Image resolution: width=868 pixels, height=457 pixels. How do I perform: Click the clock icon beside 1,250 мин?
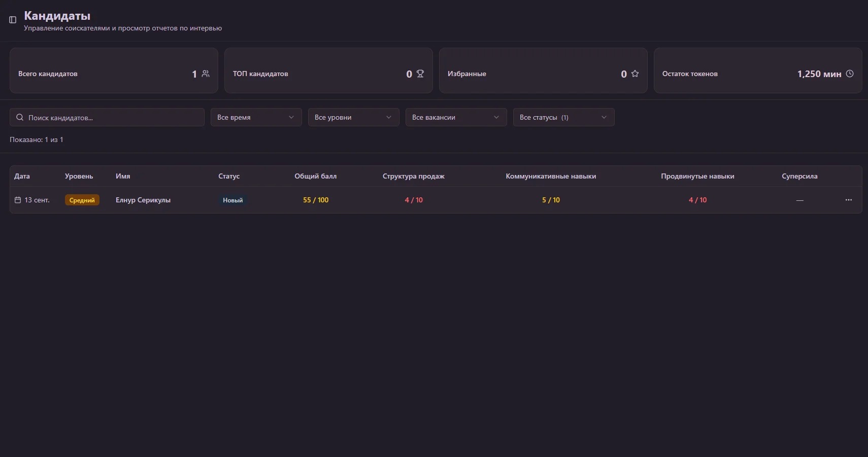click(x=850, y=74)
